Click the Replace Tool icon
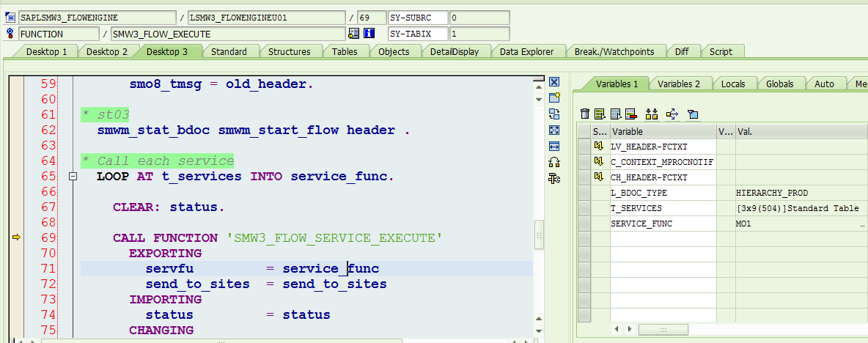Screen dimensions: 868x343 (554, 114)
